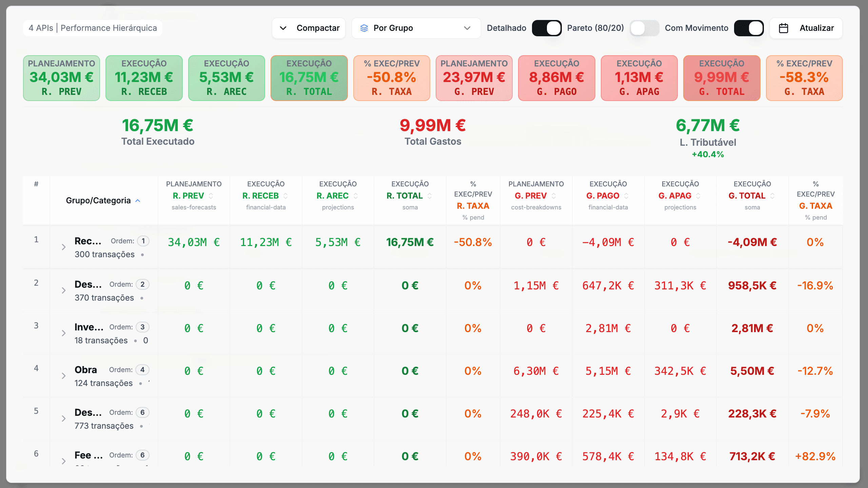This screenshot has height=488, width=868.
Task: Click the sort icon next to G. PAGO
Action: [626, 196]
